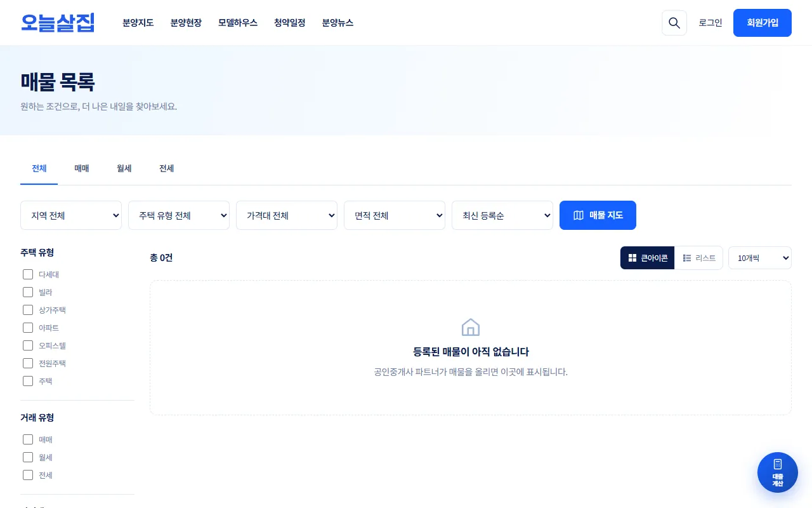Check the 빌라 housing type
812x508 pixels.
pos(28,292)
